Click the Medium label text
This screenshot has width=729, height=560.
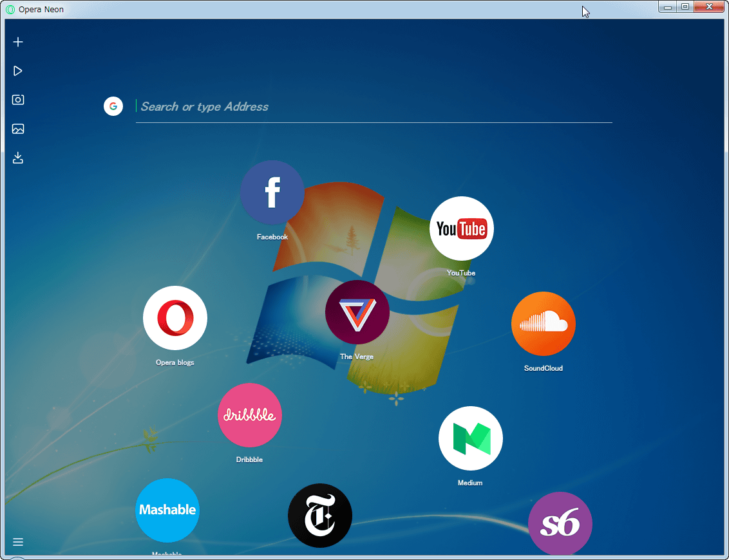470,483
